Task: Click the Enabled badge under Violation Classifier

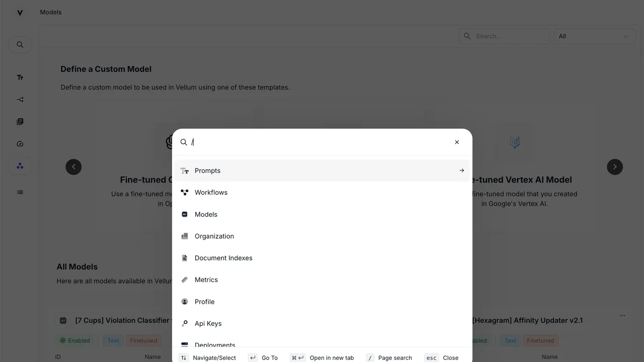Action: [x=75, y=340]
